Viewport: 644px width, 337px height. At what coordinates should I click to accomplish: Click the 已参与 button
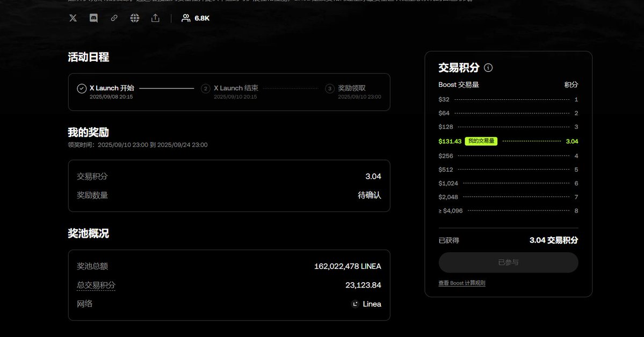pyautogui.click(x=509, y=262)
